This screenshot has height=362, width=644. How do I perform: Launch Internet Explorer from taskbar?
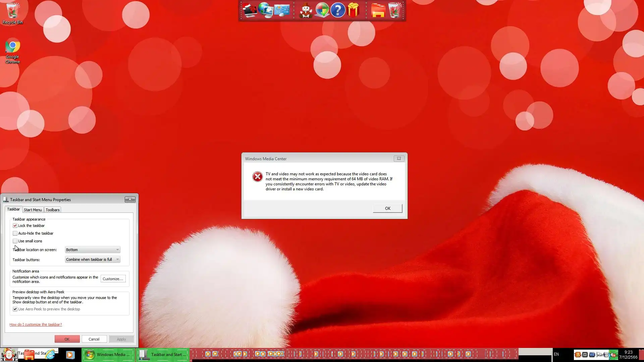click(50, 355)
